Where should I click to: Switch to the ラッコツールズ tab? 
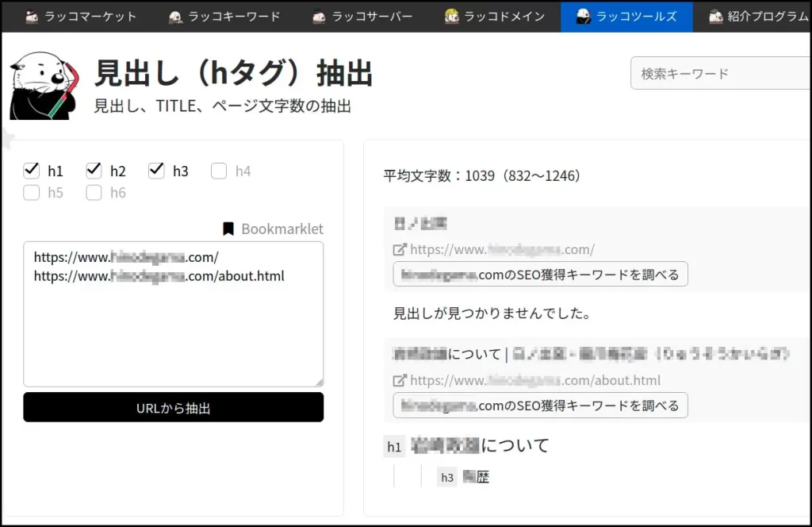point(626,14)
